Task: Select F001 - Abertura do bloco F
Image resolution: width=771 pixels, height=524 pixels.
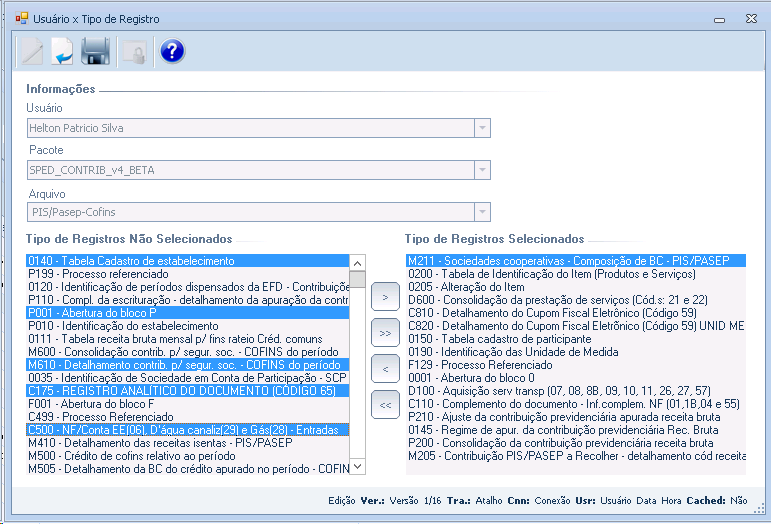Action: 187,404
